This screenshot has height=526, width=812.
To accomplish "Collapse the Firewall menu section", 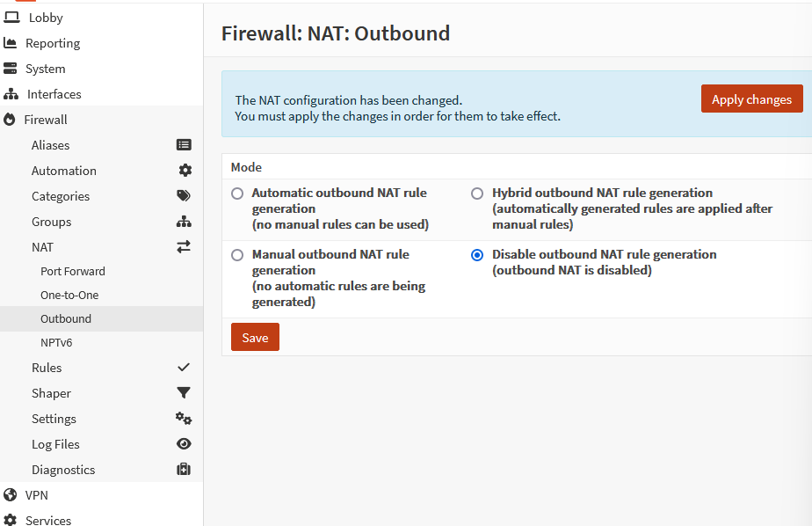I will (46, 120).
